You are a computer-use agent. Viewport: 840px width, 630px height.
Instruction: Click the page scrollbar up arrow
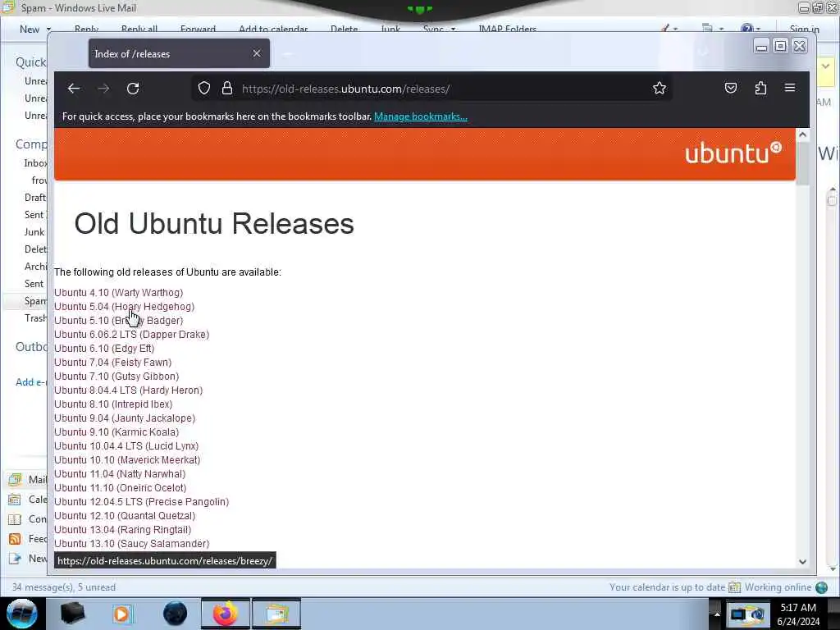802,135
